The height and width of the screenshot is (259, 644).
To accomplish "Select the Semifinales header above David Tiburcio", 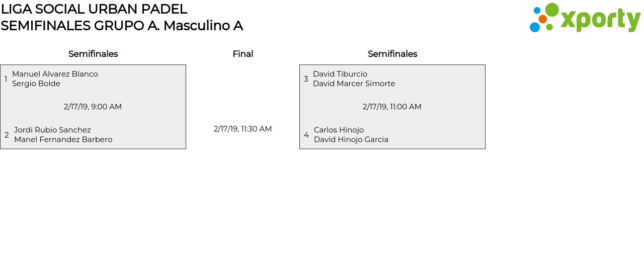I will pos(392,54).
